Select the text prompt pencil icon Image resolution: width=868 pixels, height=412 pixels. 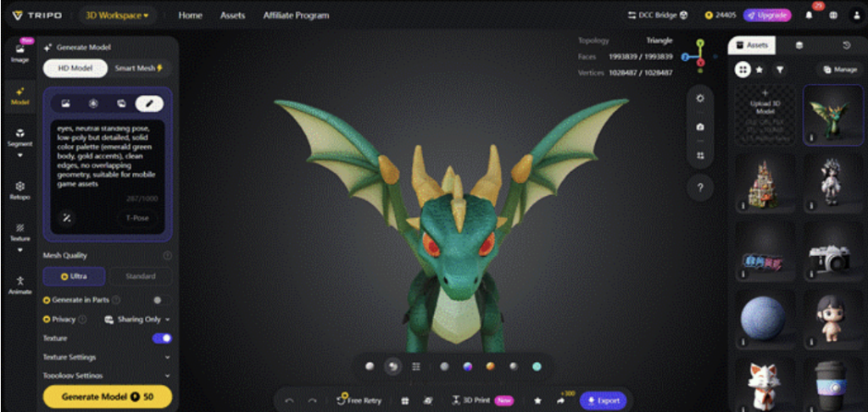click(149, 103)
